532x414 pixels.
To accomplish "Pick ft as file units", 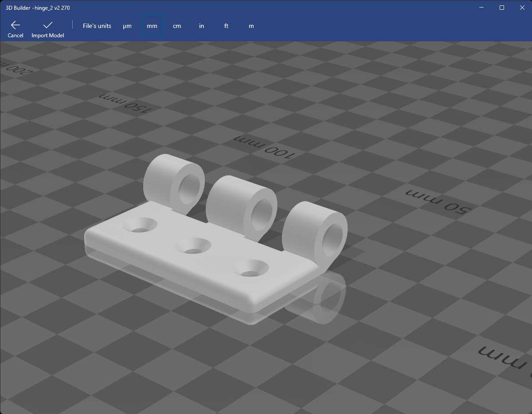I will (227, 26).
